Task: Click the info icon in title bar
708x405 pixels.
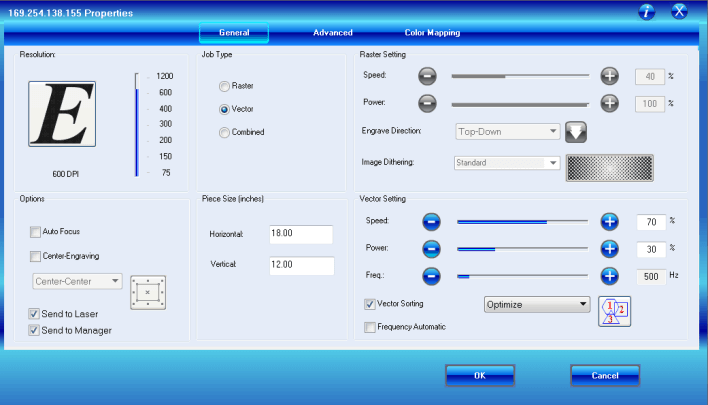Action: coord(646,12)
